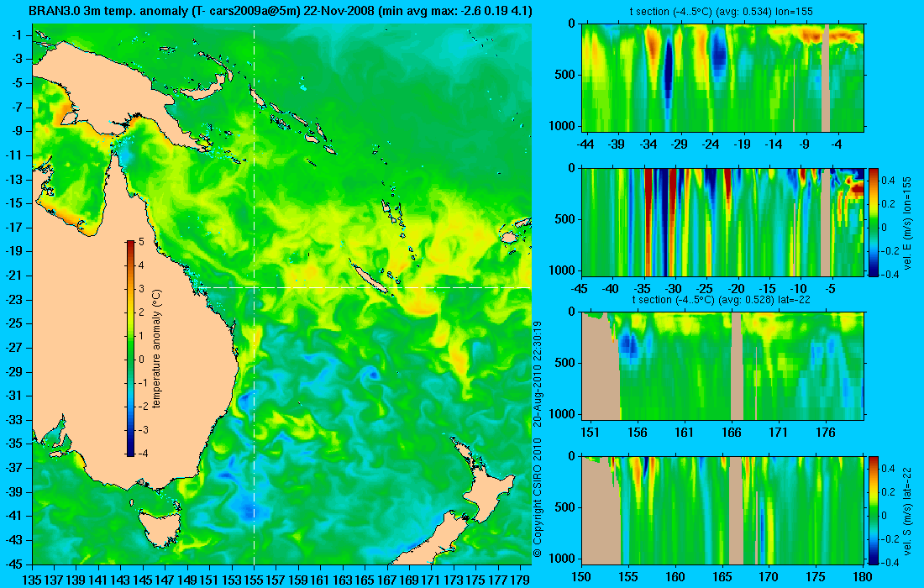
Task: Click the "176" tick under the lat=-22 temperature section
Action: (825, 433)
